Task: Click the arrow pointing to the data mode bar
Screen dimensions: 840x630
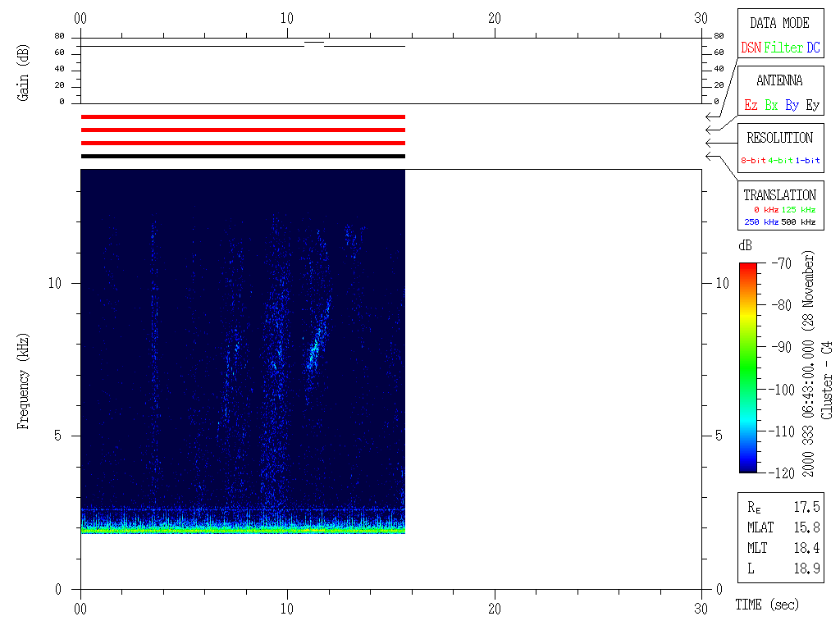Action: point(710,116)
